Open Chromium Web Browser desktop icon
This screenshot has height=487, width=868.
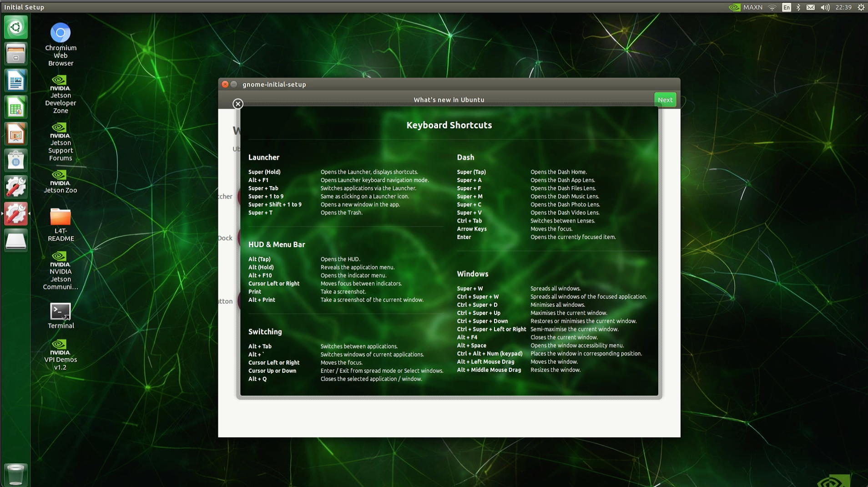point(61,45)
